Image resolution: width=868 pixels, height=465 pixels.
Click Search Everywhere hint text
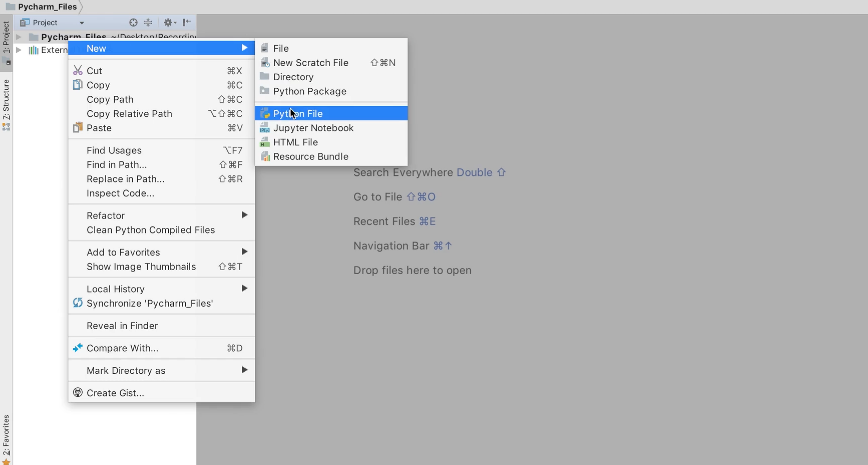pos(404,172)
